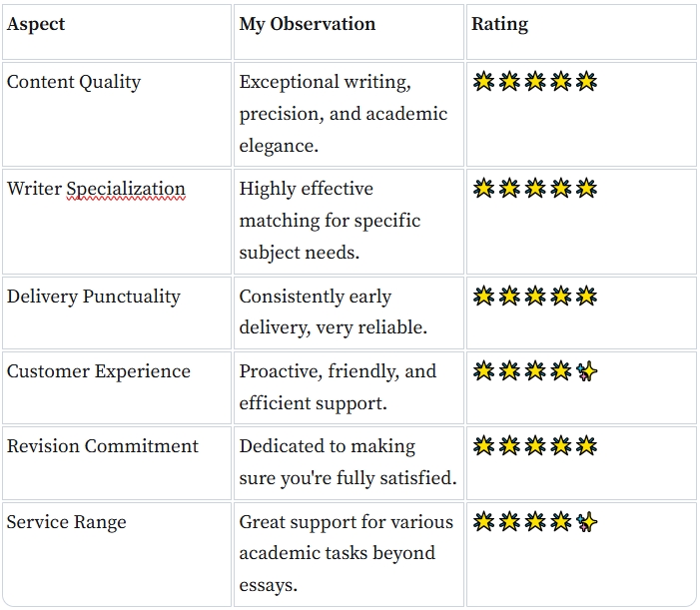
Task: Click the Customer Experience label cell
Action: [99, 371]
